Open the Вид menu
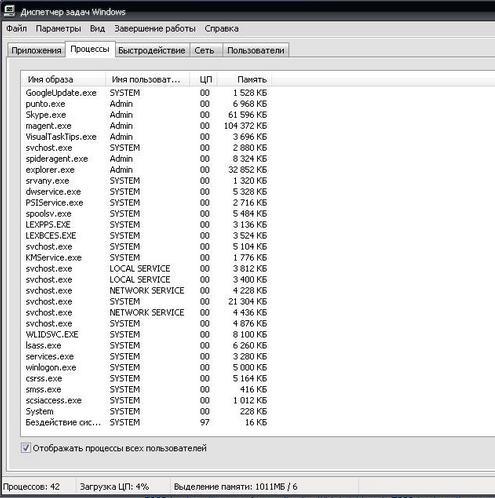Screen dimensions: 495x498 [97, 29]
